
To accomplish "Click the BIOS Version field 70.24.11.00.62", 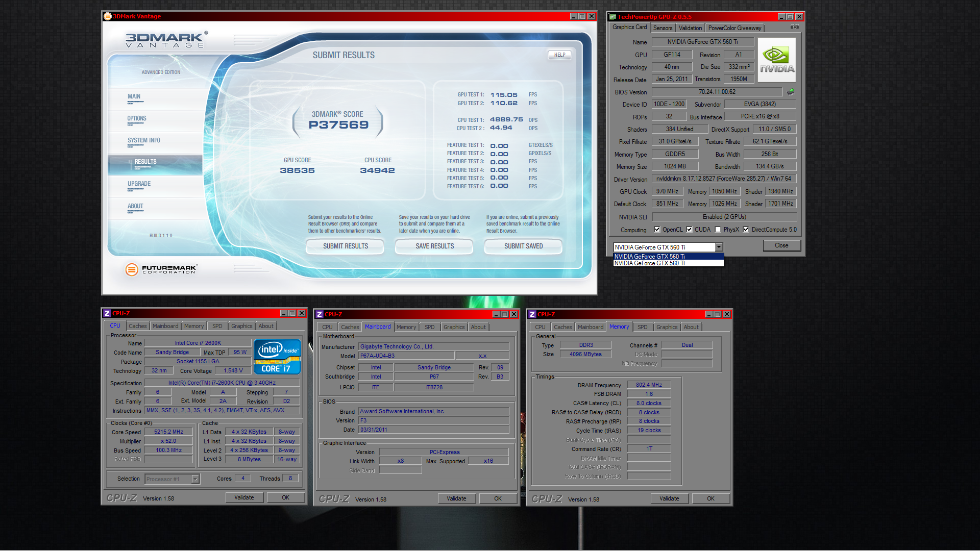I will click(717, 92).
